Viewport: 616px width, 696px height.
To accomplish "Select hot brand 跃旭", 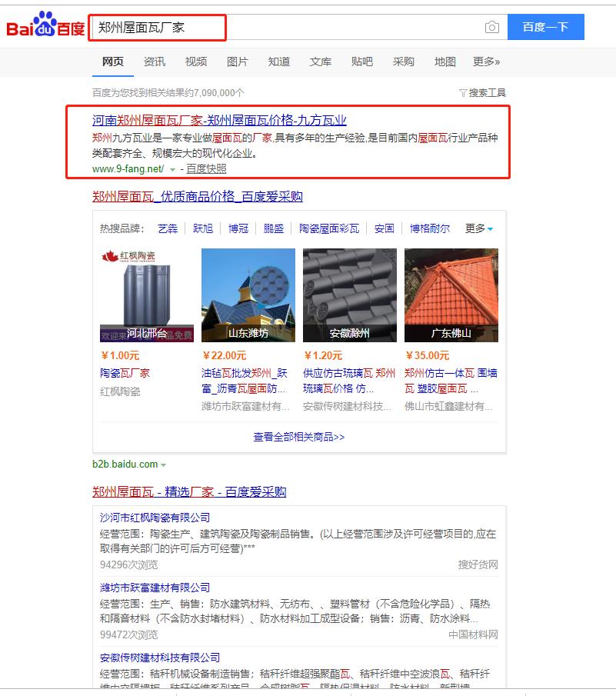I will coord(203,228).
